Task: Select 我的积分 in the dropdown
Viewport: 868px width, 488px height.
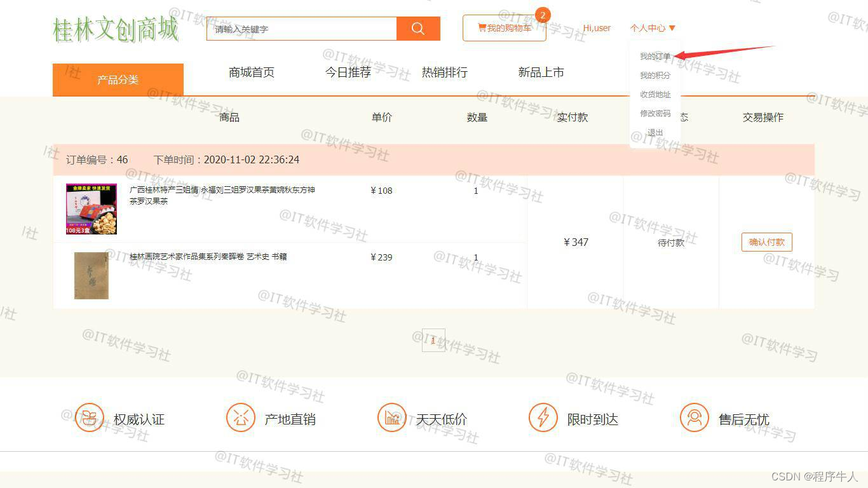Action: click(x=655, y=76)
